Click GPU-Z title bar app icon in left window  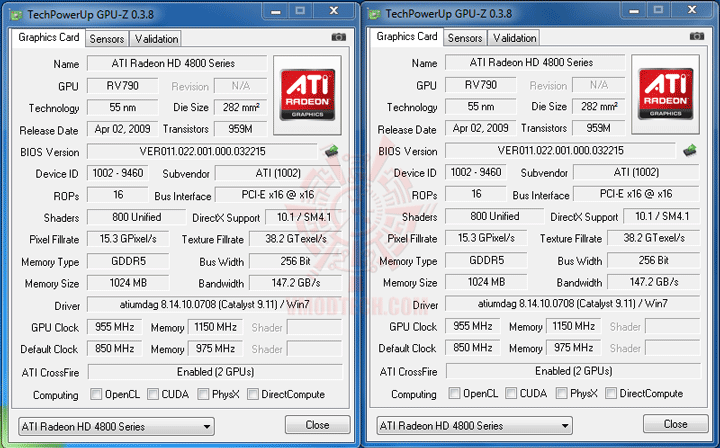tap(16, 15)
